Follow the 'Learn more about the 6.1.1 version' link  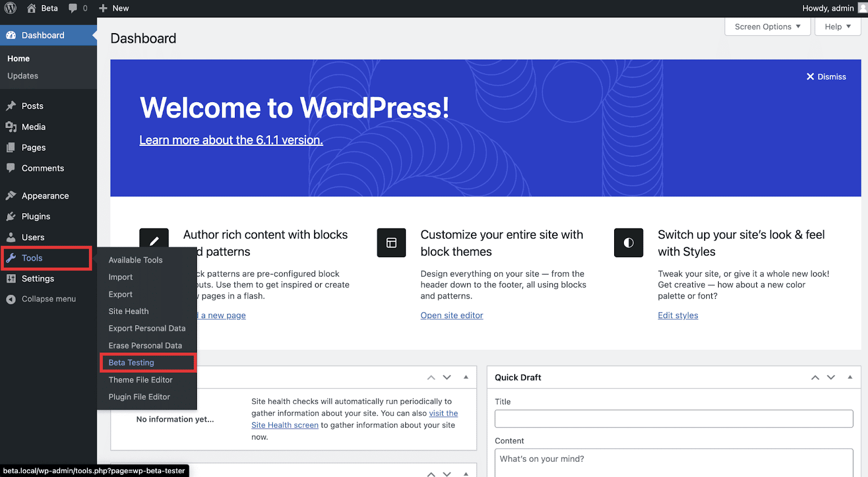tap(231, 140)
